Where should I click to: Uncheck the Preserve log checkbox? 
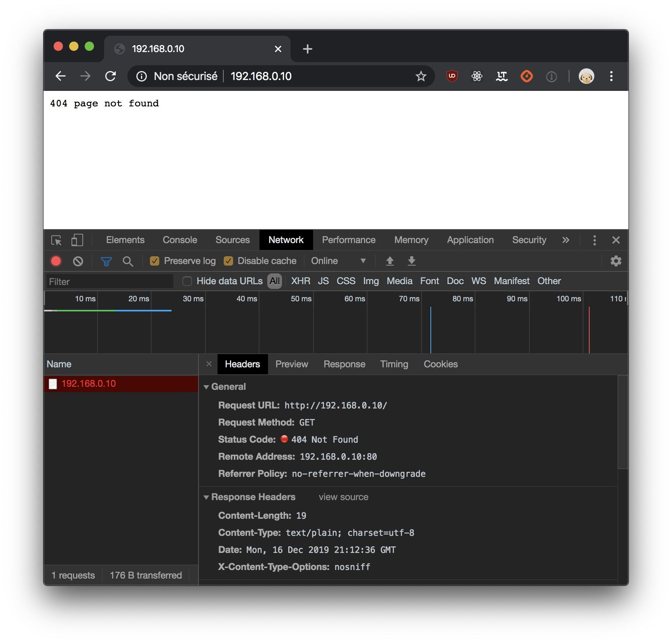pyautogui.click(x=155, y=261)
